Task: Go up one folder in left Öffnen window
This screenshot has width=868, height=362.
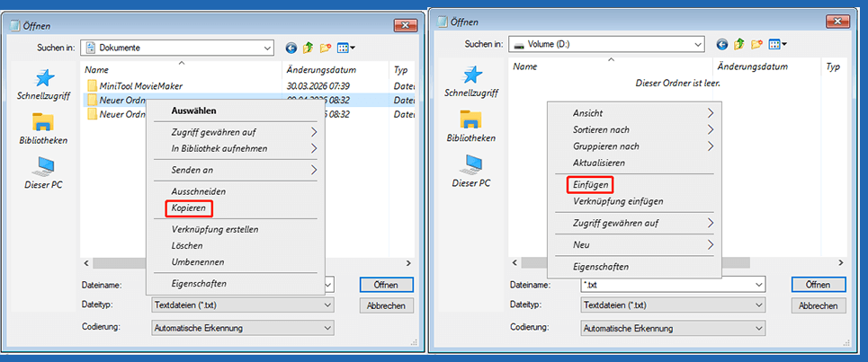Action: (x=308, y=49)
